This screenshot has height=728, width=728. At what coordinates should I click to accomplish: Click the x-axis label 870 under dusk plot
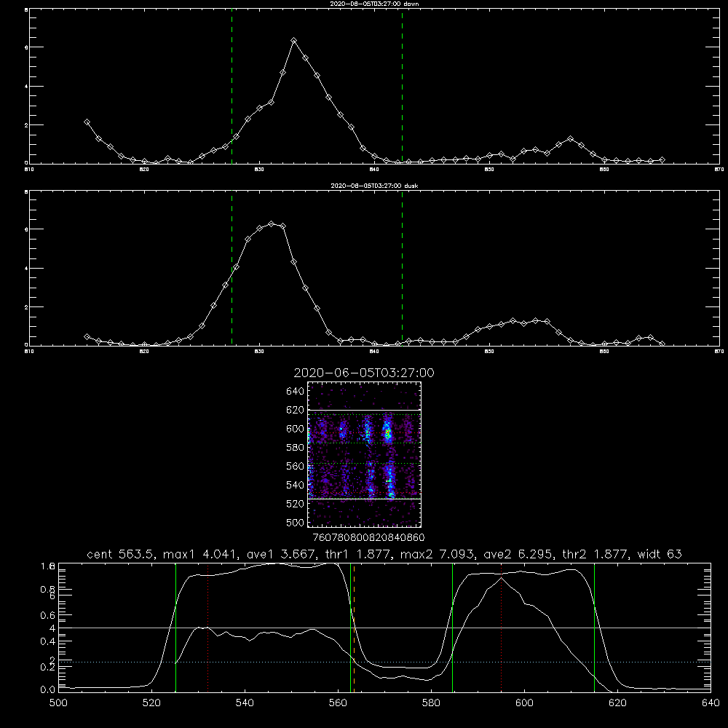point(719,352)
